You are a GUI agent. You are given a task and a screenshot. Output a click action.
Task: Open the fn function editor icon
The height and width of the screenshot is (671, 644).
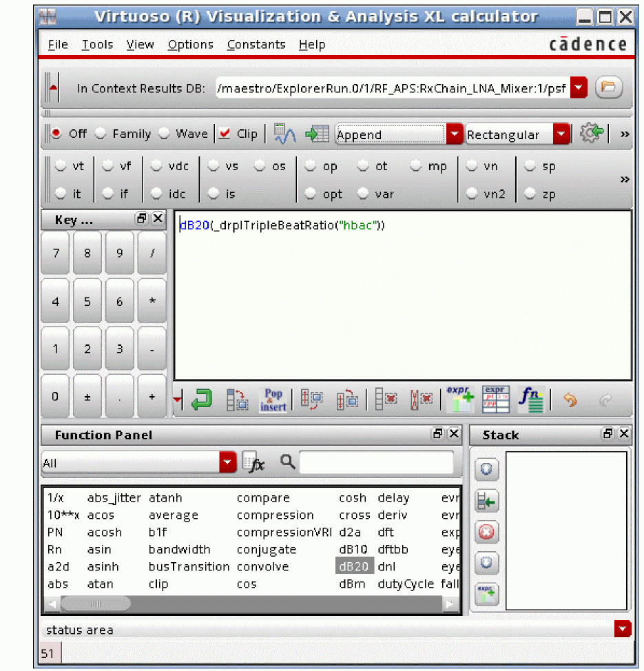pos(530,400)
